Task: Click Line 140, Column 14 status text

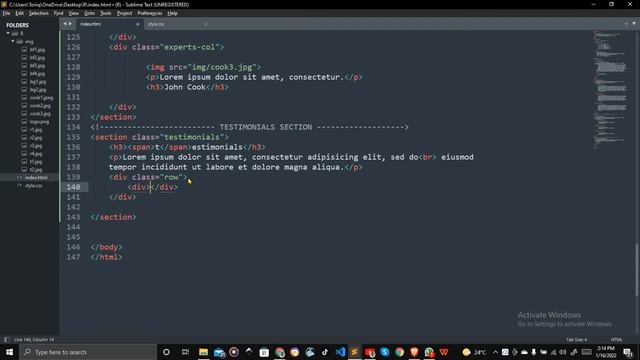Action: point(34,340)
